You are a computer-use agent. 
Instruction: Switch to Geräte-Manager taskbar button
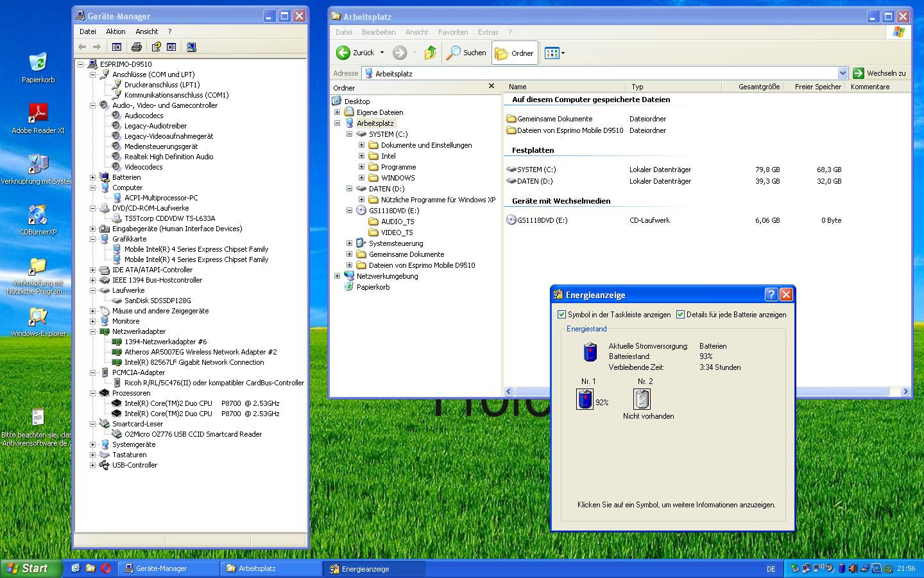[168, 568]
